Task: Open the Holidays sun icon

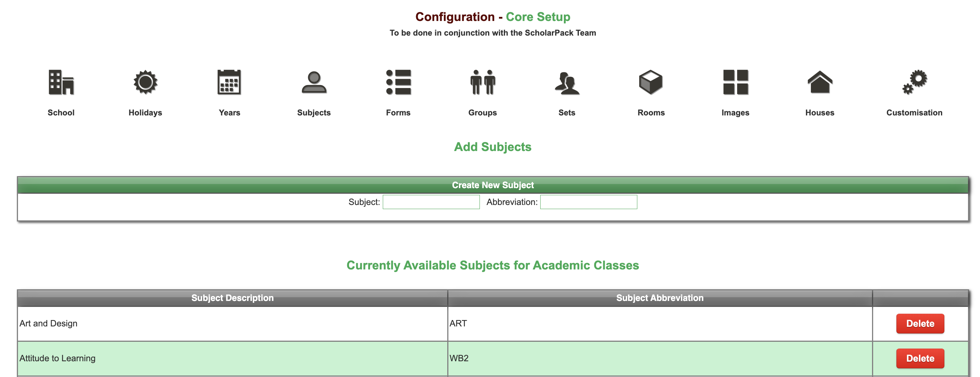Action: 145,82
